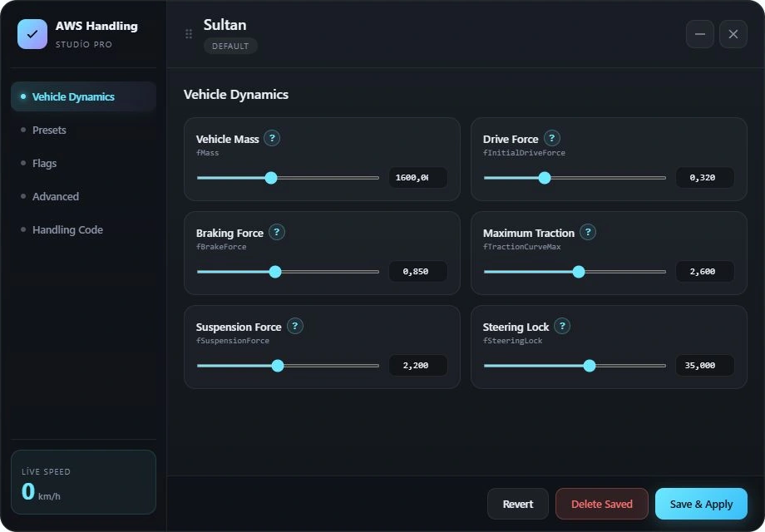Click the fSteeringLock parameter label
This screenshot has height=532, width=765.
click(x=513, y=340)
